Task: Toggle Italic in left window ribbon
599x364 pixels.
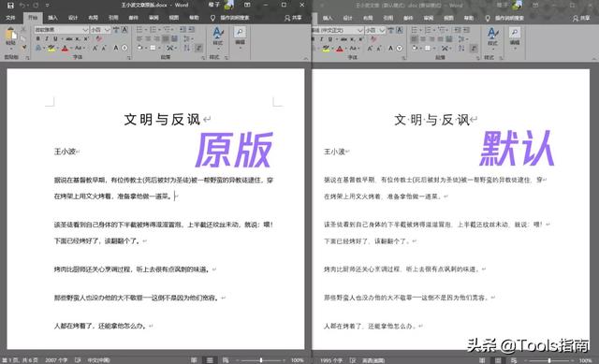Action: 47,38
